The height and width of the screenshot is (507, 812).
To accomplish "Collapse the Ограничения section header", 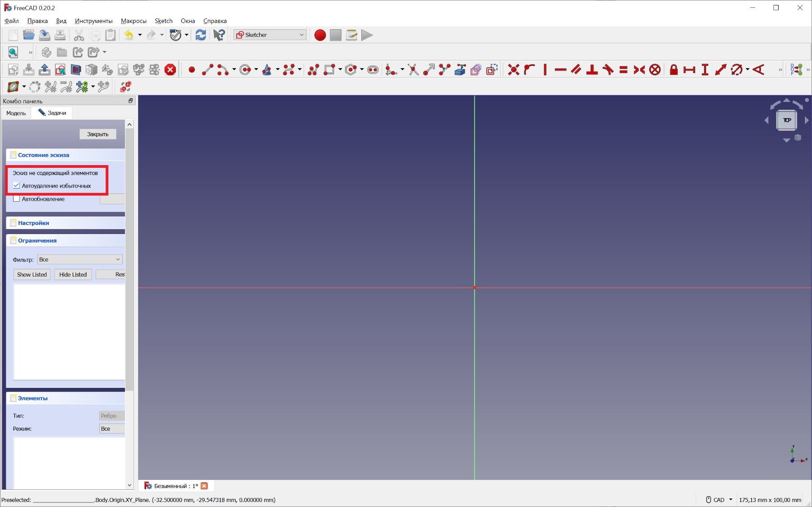I will (66, 240).
